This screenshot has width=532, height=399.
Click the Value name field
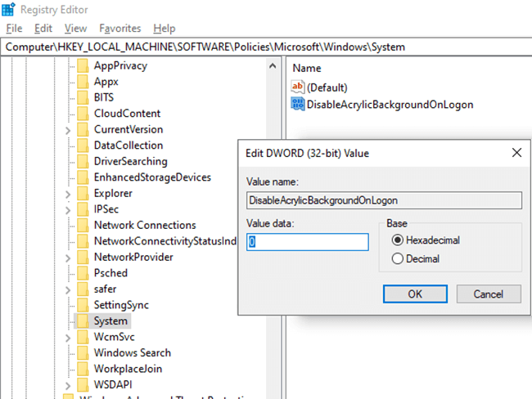pyautogui.click(x=384, y=200)
